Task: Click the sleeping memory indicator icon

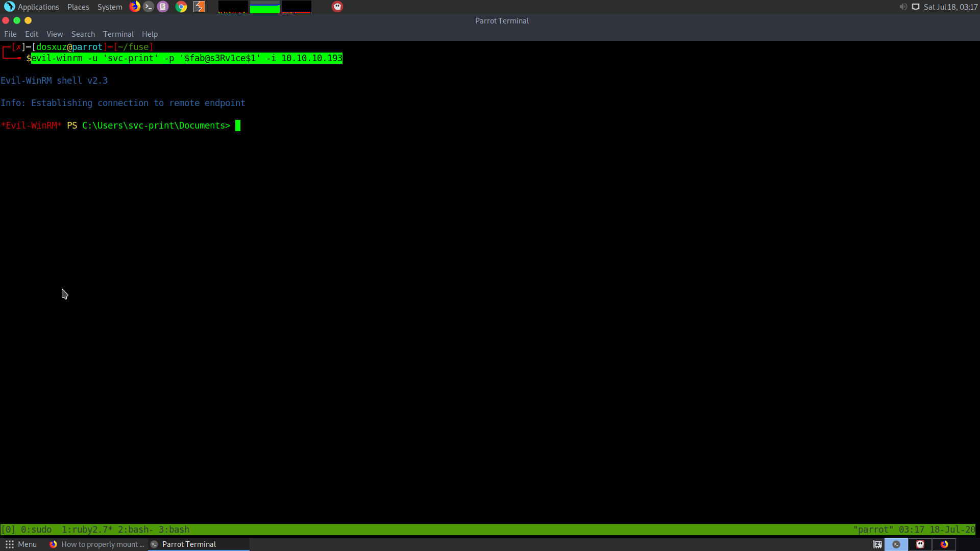Action: [x=877, y=544]
